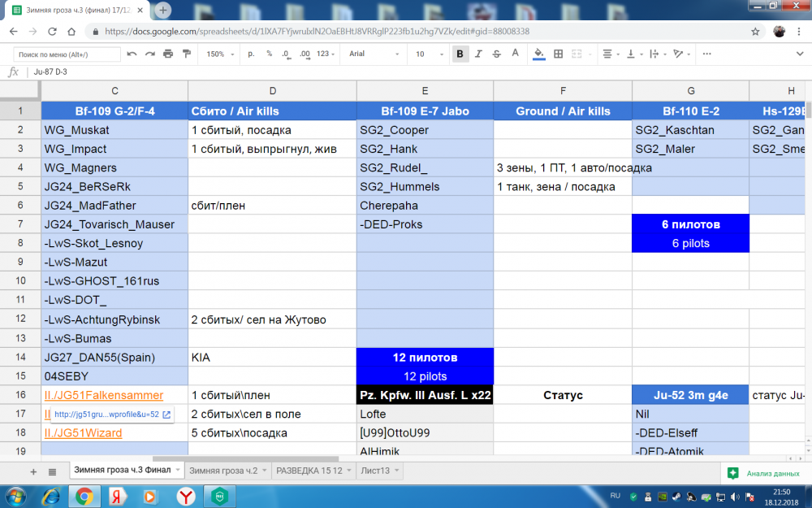
Task: Toggle bold formatting
Action: pyautogui.click(x=458, y=53)
